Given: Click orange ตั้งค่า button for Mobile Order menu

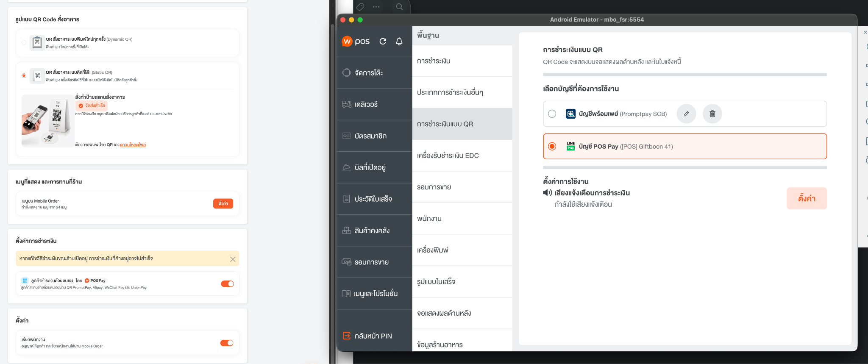Looking at the screenshot, I should pyautogui.click(x=223, y=204).
